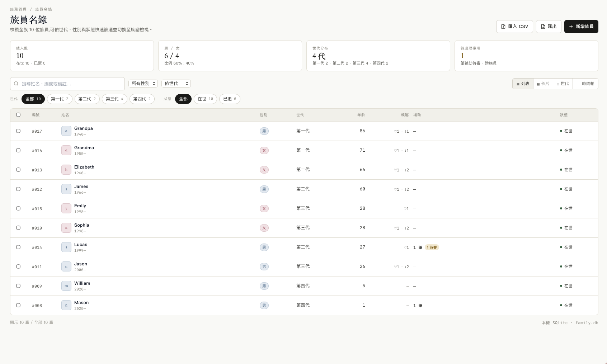Filter by 第四代 generation chip
The height and width of the screenshot is (364, 607).
[x=142, y=99]
